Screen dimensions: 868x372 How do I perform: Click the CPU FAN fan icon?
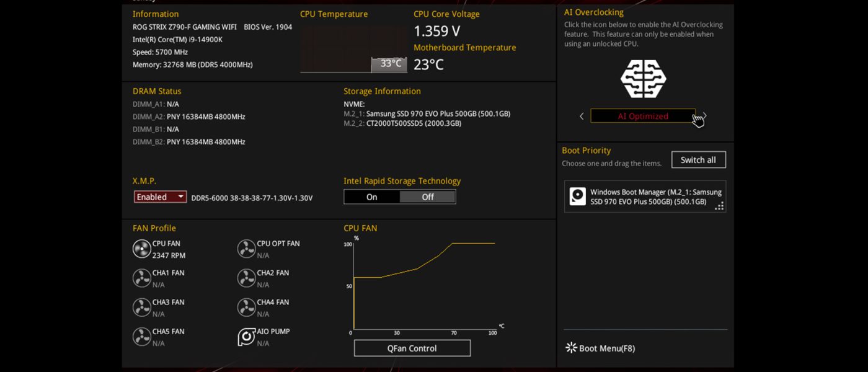pos(142,249)
